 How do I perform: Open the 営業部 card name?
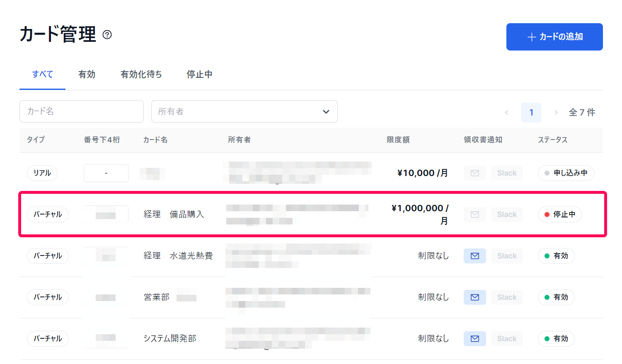click(x=156, y=297)
